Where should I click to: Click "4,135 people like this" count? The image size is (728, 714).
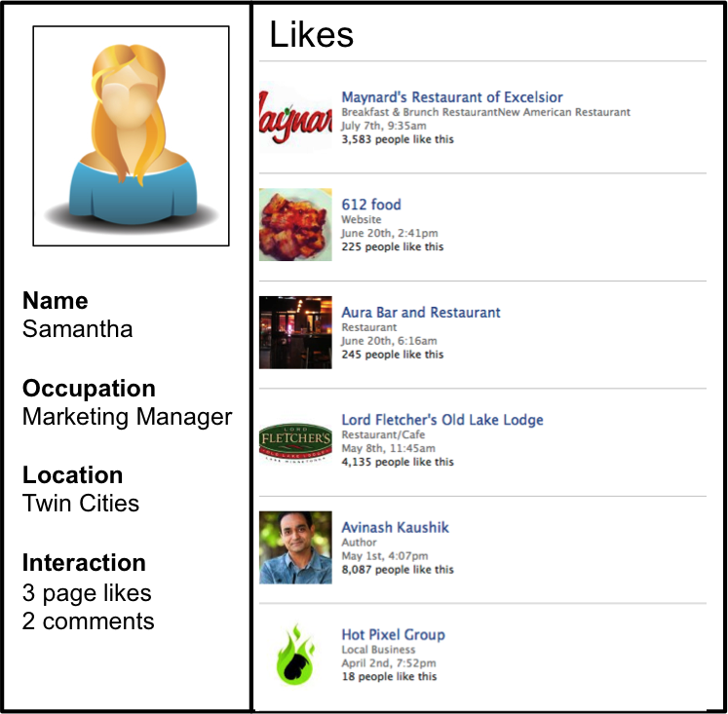point(398,462)
